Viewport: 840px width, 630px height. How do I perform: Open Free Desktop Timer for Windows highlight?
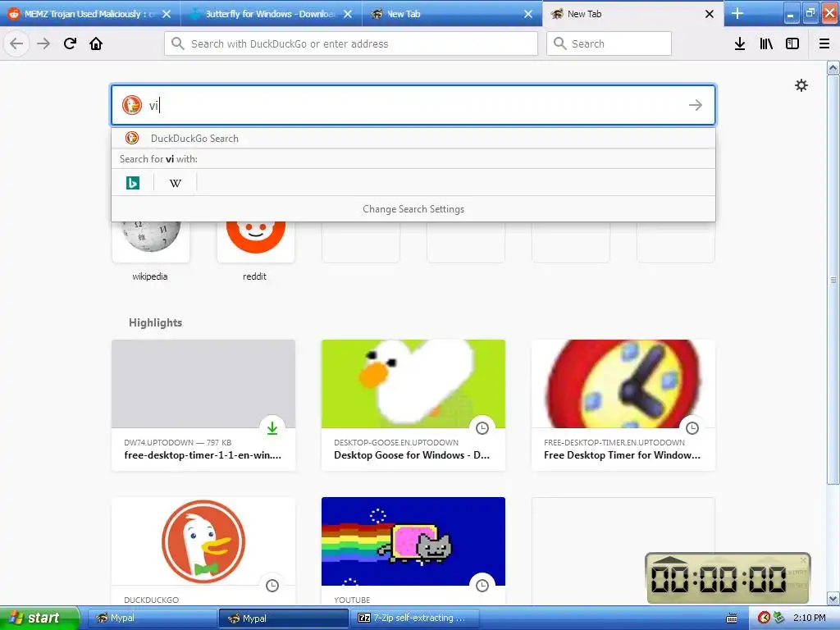pyautogui.click(x=623, y=405)
